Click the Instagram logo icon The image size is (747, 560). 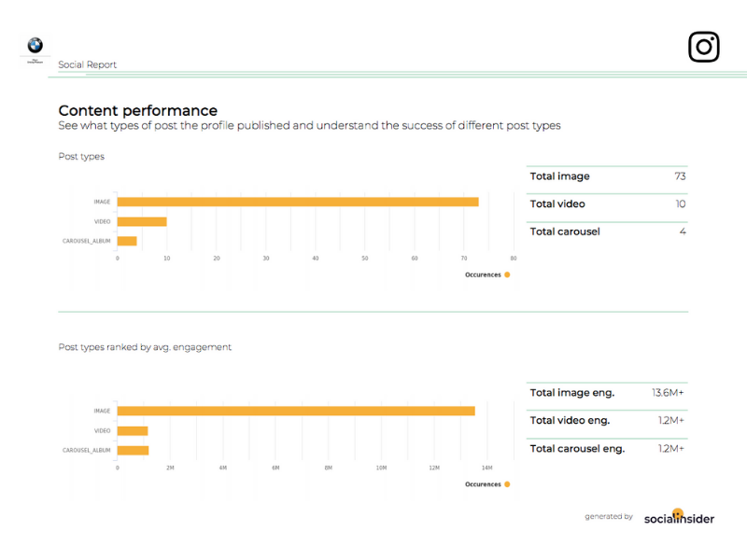[x=704, y=47]
